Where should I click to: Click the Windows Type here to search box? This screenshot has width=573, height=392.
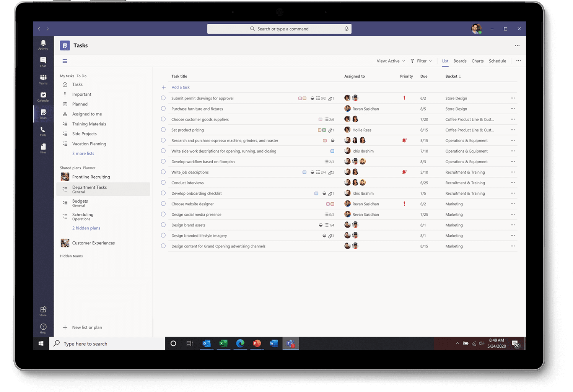107,343
